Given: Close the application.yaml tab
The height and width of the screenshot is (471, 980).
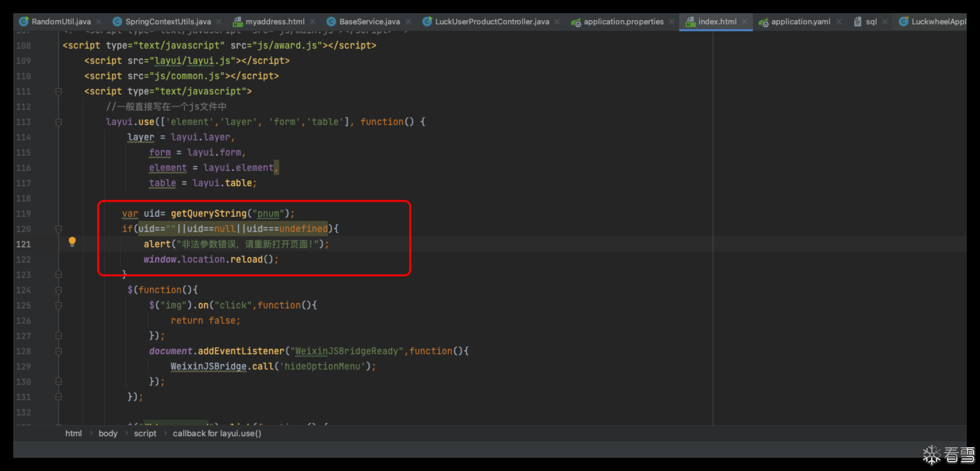Looking at the screenshot, I should pos(839,22).
